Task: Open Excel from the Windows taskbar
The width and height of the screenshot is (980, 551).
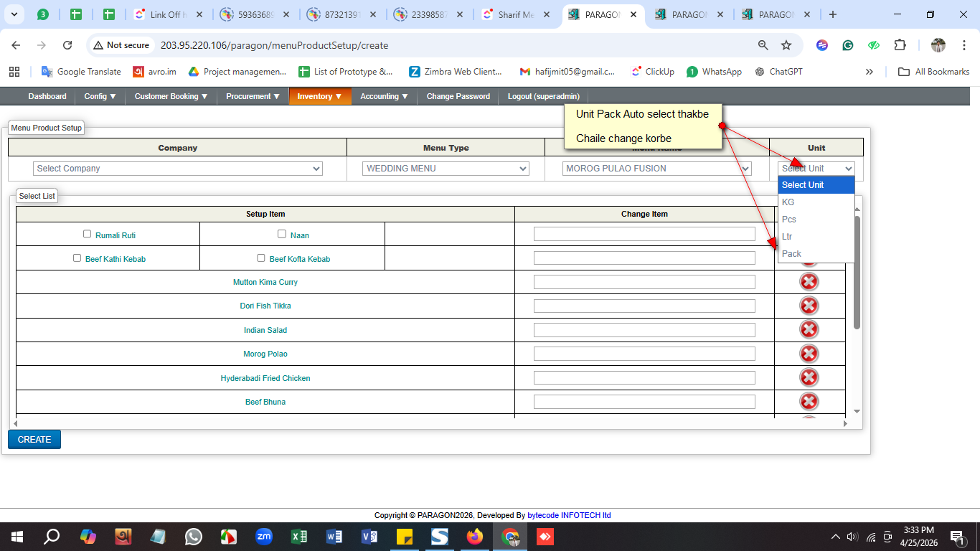Action: coord(299,537)
